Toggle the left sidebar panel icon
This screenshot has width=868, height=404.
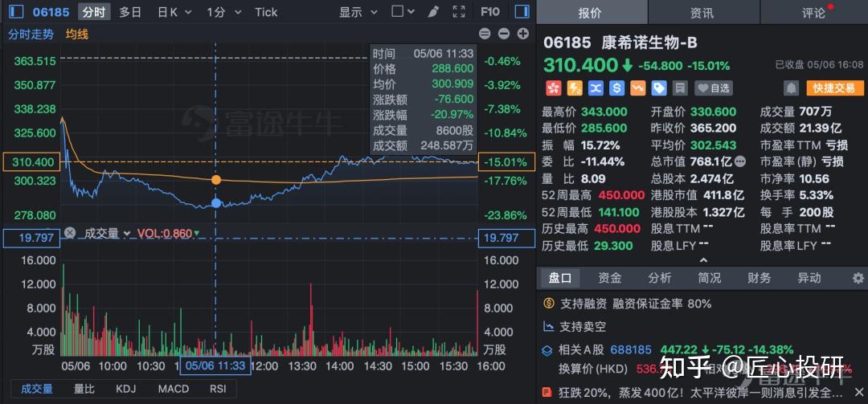[x=17, y=11]
